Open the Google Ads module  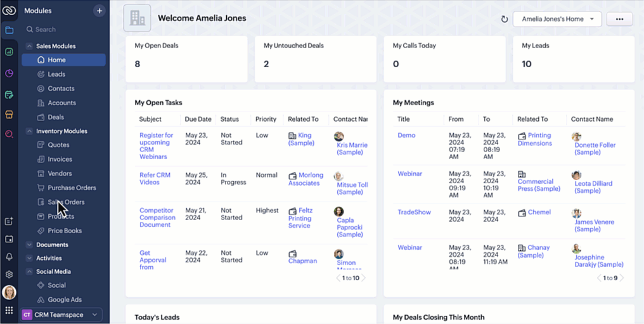click(63, 300)
